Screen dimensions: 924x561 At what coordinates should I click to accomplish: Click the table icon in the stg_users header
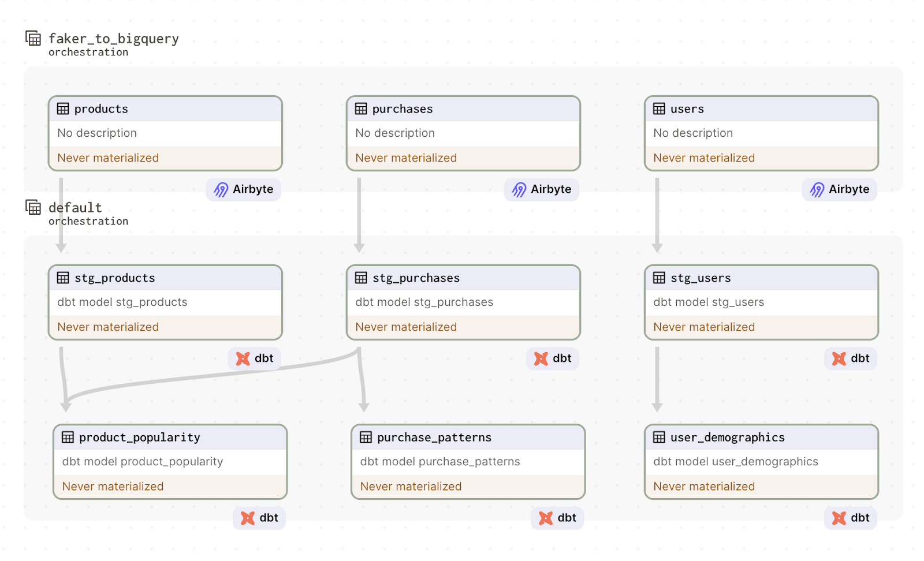[658, 278]
